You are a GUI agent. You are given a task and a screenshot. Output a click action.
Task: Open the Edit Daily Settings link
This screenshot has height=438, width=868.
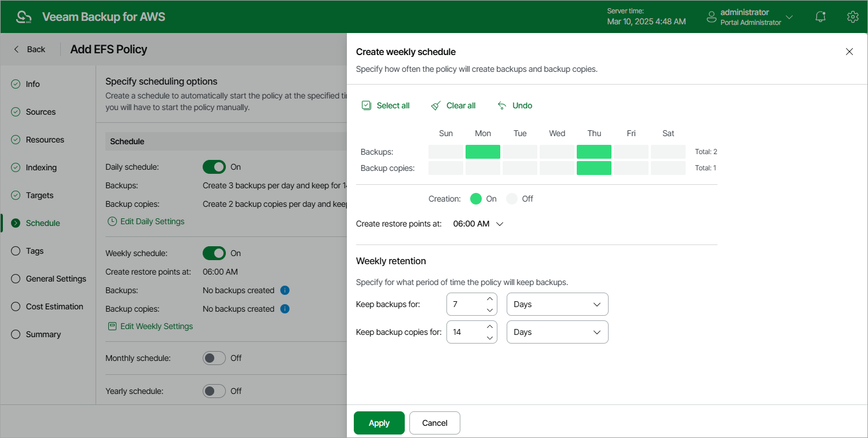pyautogui.click(x=152, y=221)
